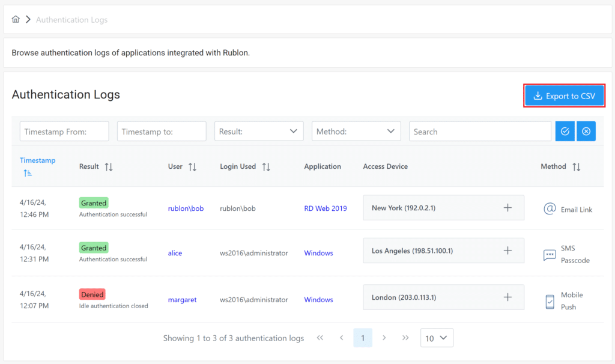Viewport: 615px width, 364px height.
Task: Sort the Result column
Action: [109, 167]
